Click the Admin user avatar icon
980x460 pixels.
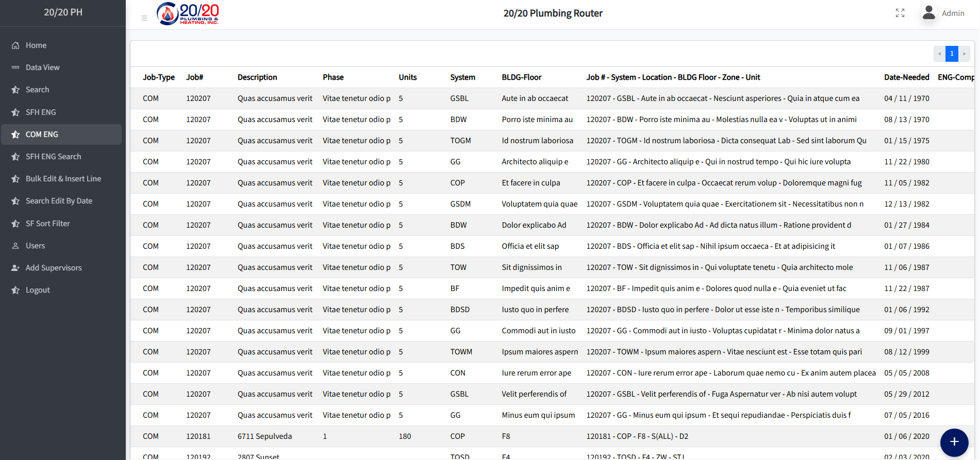[929, 13]
